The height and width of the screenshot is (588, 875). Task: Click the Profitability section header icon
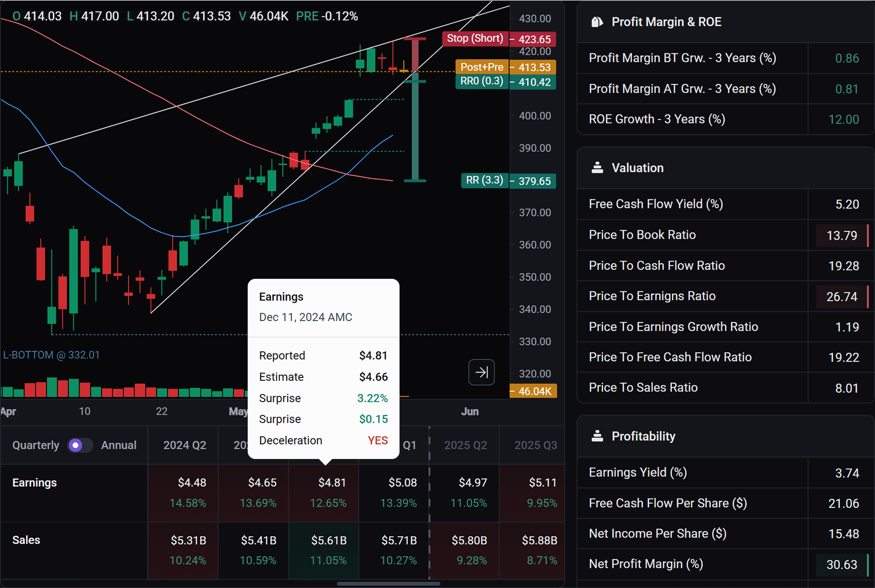point(597,436)
